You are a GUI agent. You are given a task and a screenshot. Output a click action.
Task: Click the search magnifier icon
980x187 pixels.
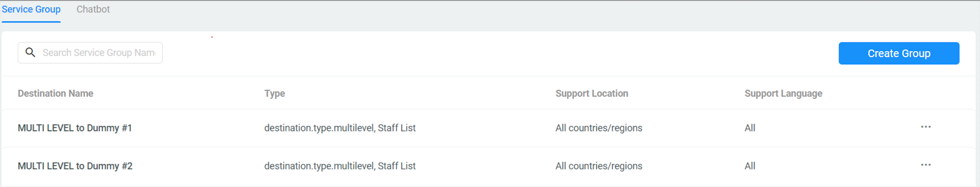pyautogui.click(x=30, y=52)
